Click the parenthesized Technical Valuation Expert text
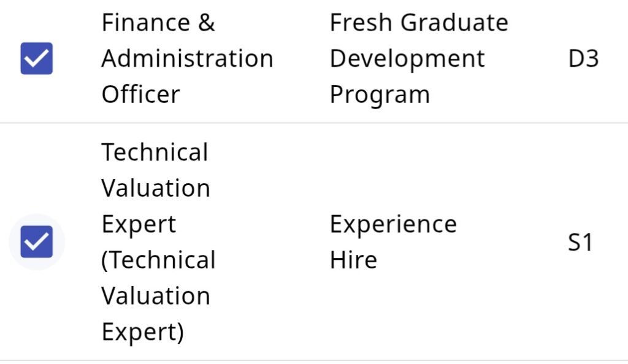628x364 pixels. point(158,297)
